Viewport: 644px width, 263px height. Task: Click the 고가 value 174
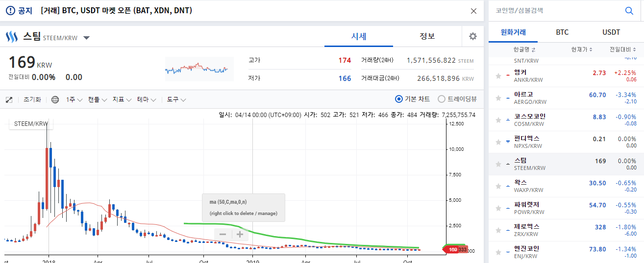pos(345,60)
